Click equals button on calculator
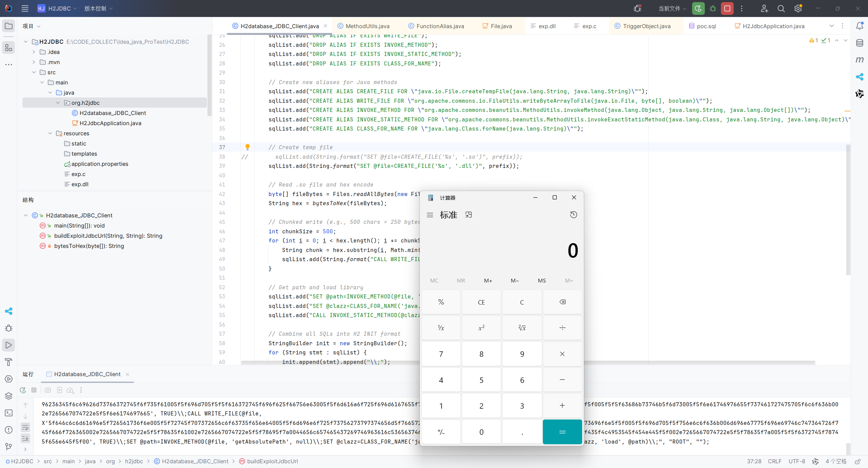 [x=562, y=432]
